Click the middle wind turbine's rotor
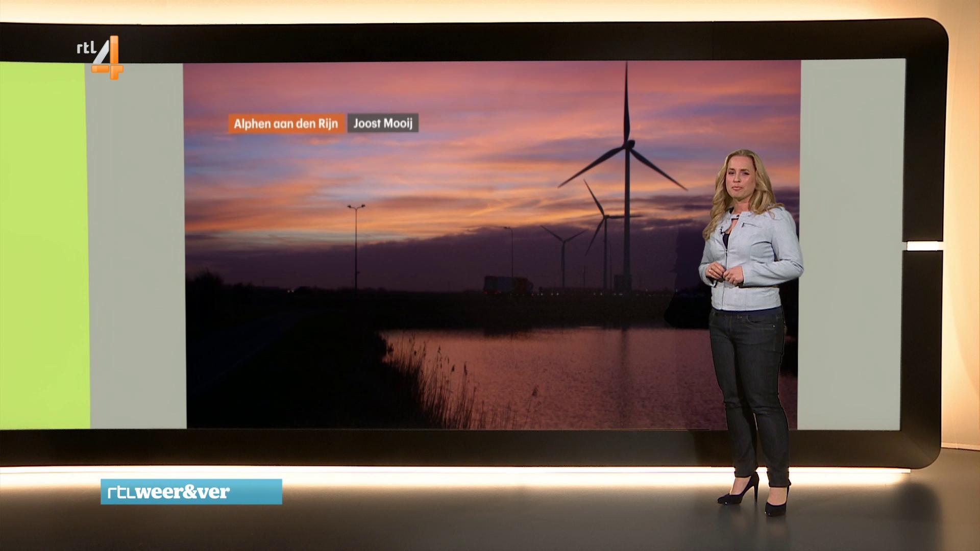The width and height of the screenshot is (980, 551). click(604, 217)
